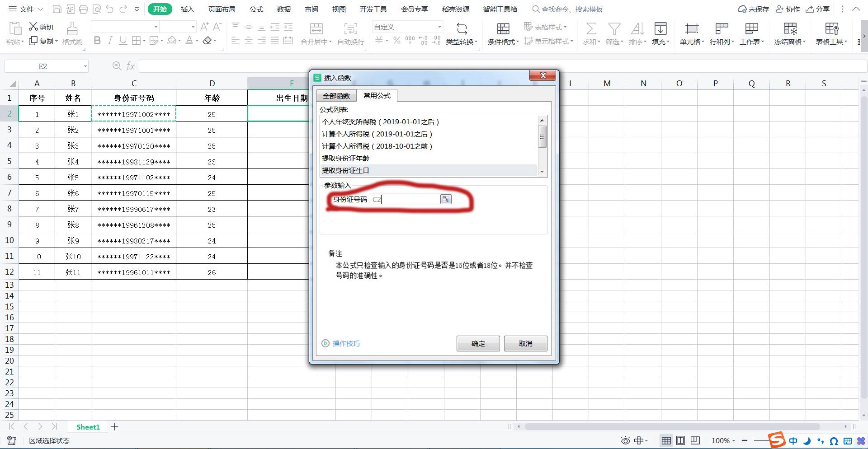Toggle bold formatting button
Image resolution: width=868 pixels, height=449 pixels.
[x=97, y=41]
